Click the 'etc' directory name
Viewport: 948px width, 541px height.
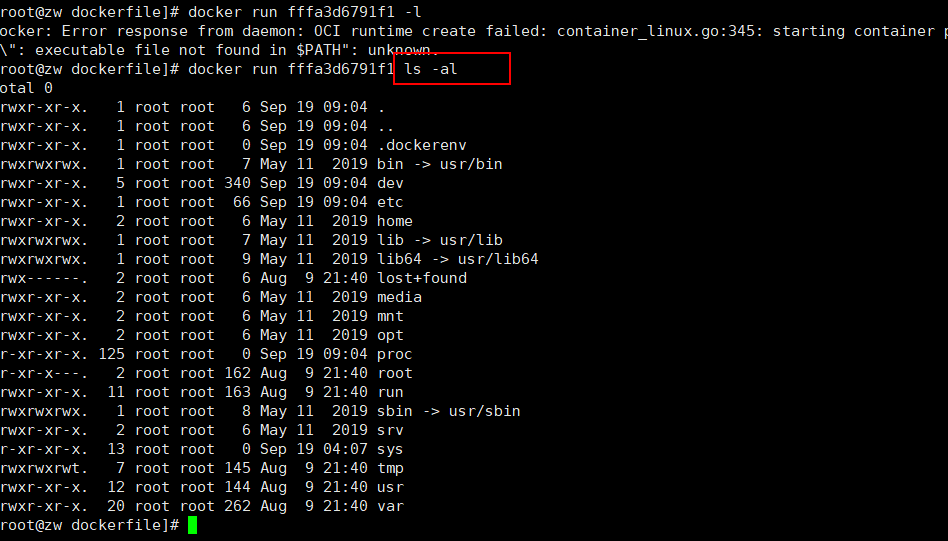tap(390, 202)
